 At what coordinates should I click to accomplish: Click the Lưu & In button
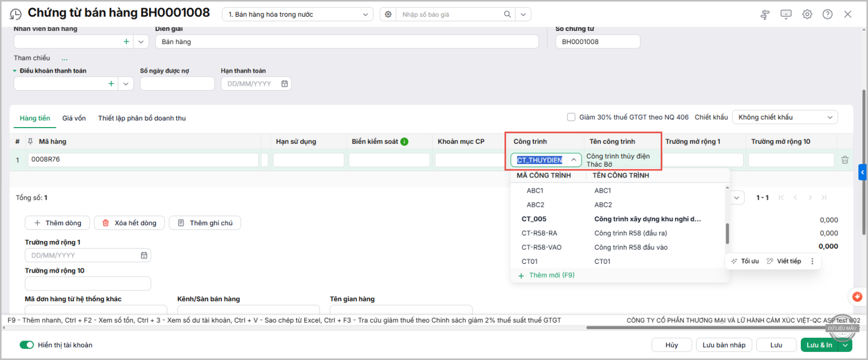point(819,345)
